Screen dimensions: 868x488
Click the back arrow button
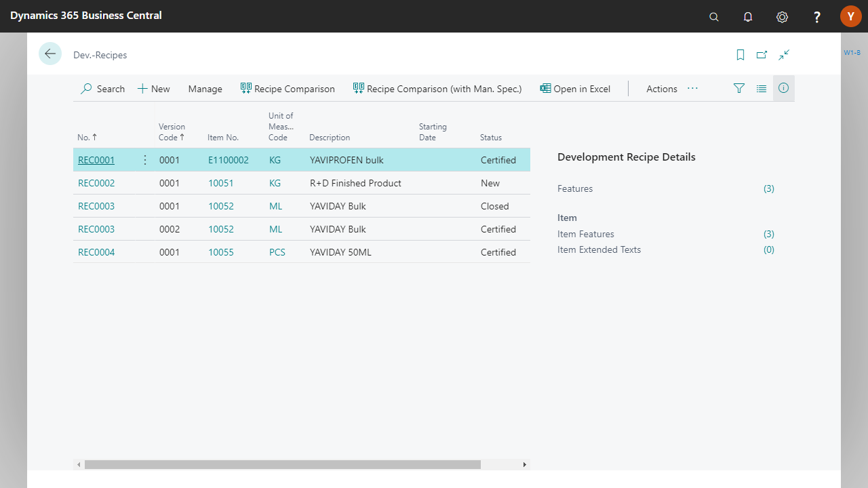pos(50,54)
